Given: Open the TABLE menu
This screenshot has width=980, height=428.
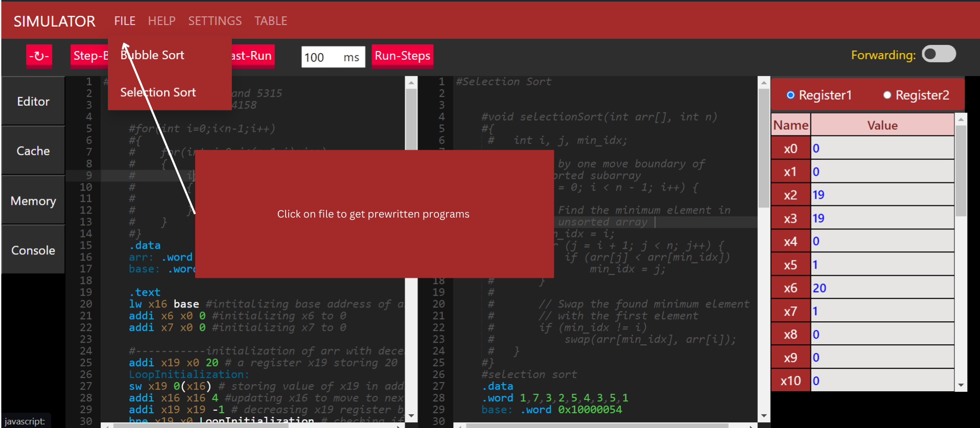Looking at the screenshot, I should [271, 21].
